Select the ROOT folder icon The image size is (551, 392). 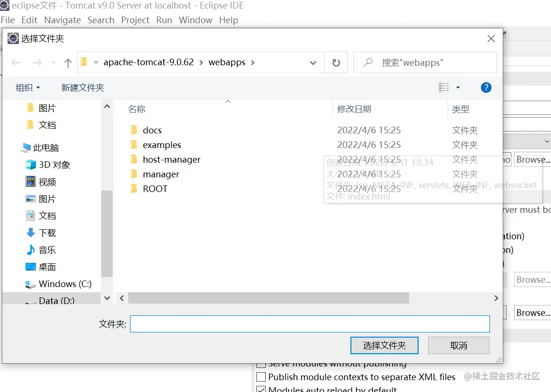click(134, 189)
